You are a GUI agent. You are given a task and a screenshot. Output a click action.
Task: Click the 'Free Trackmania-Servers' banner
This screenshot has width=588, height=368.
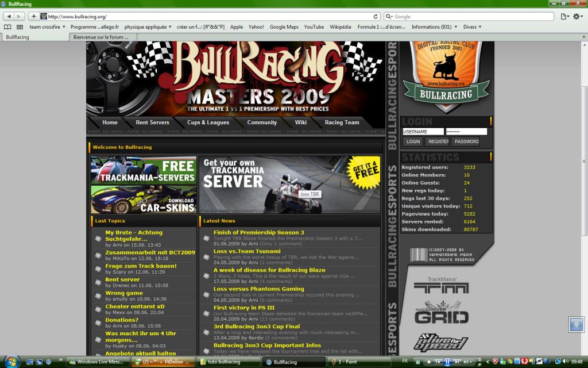tap(144, 170)
